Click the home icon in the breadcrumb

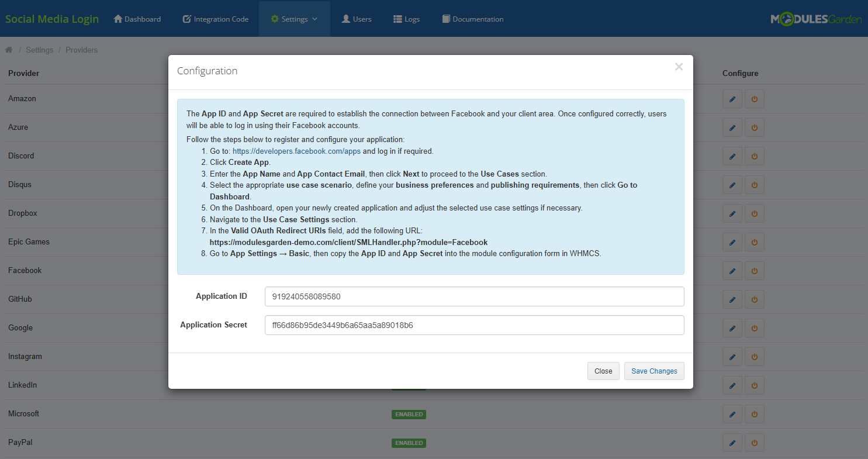pyautogui.click(x=9, y=50)
